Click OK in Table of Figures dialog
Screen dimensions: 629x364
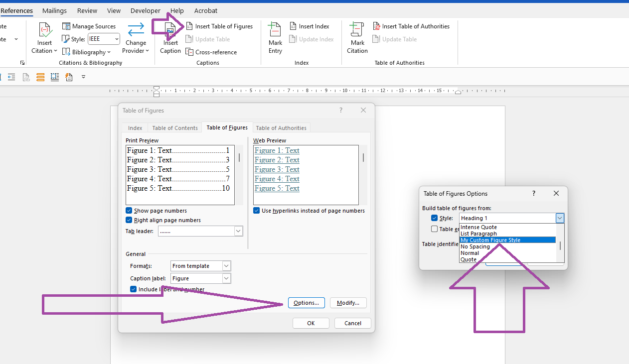311,323
